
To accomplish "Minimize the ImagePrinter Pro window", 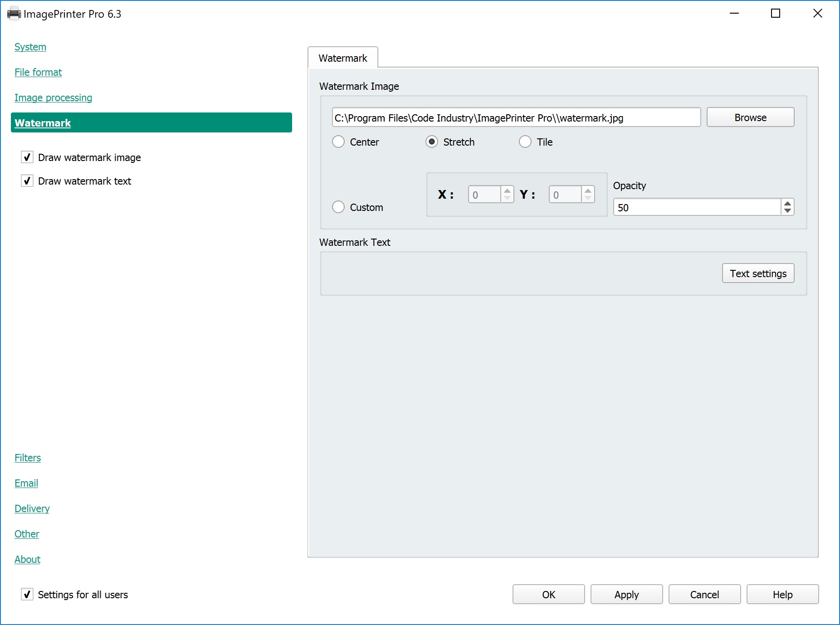I will pos(734,14).
